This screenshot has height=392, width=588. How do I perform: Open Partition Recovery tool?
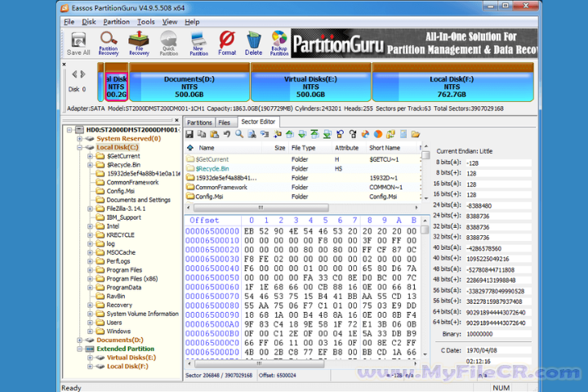(x=109, y=43)
